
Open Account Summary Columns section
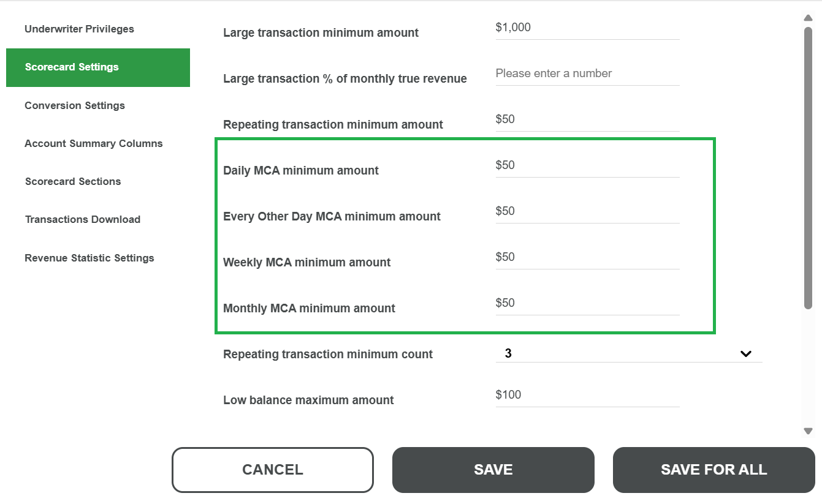point(94,143)
